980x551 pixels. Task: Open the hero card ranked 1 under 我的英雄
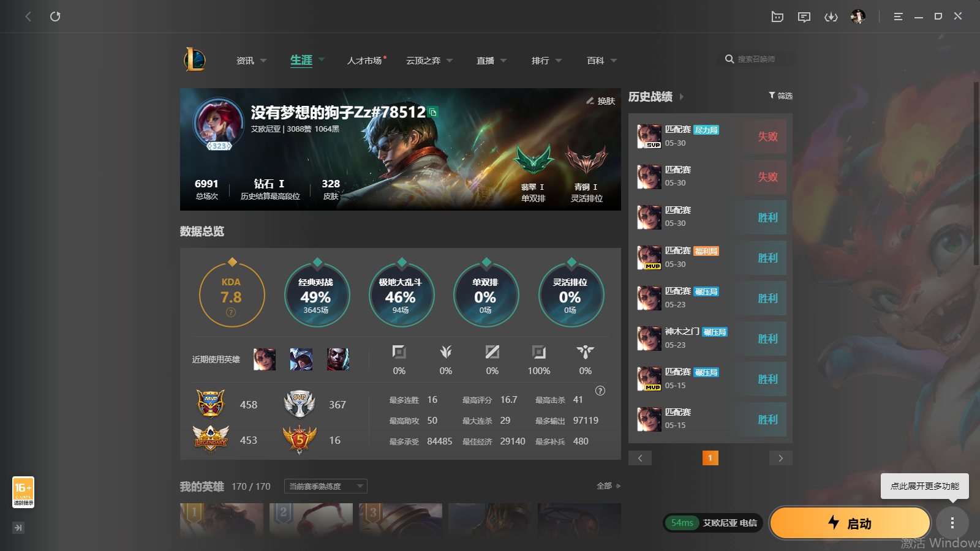pyautogui.click(x=222, y=521)
